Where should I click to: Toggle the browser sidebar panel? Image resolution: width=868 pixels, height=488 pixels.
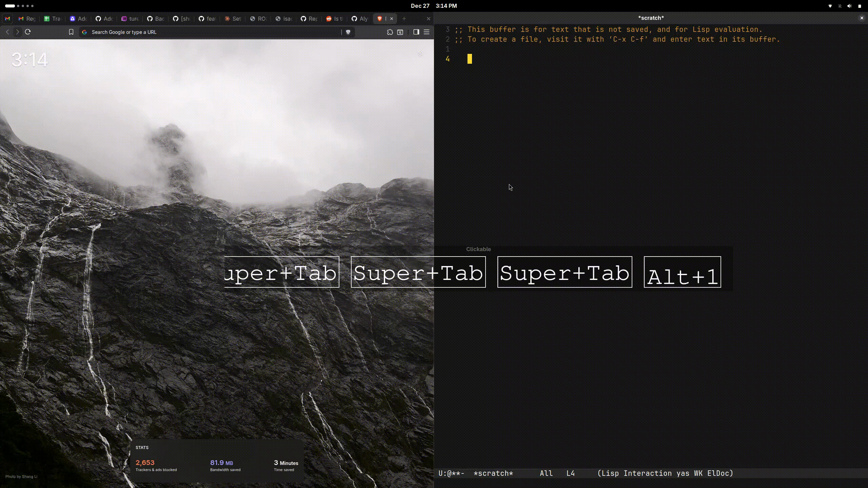point(416,32)
